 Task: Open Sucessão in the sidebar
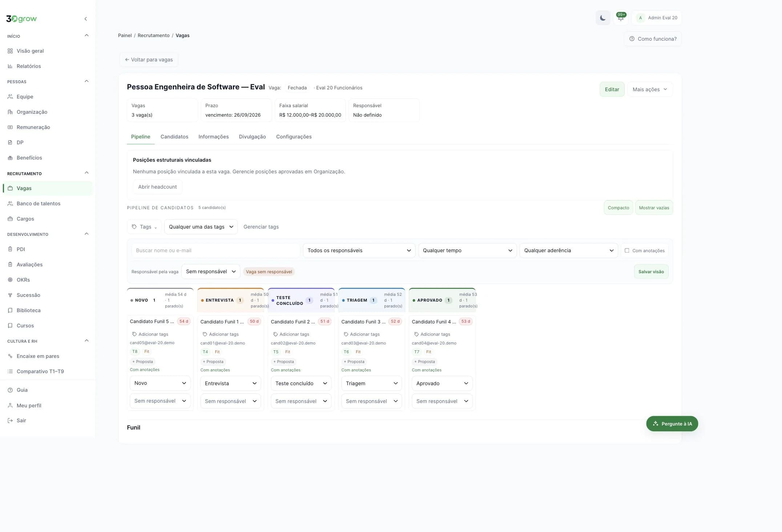(47, 295)
